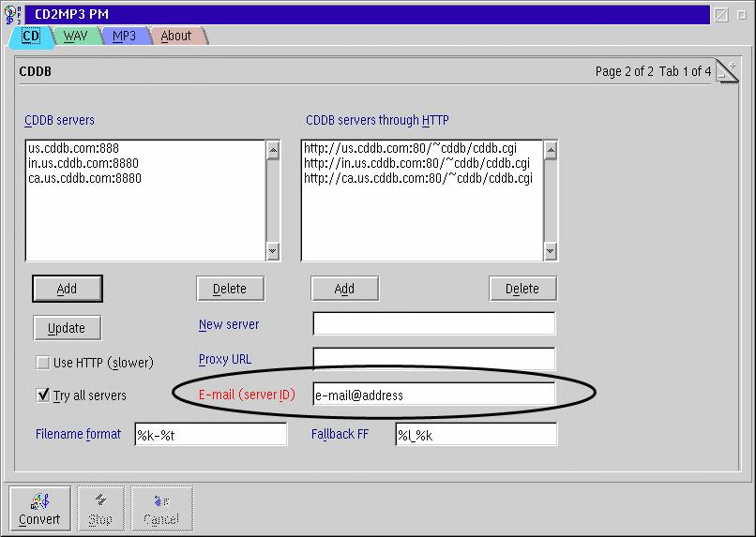Select us.cddb.com:888 in server list
This screenshot has height=537, width=756.
145,148
